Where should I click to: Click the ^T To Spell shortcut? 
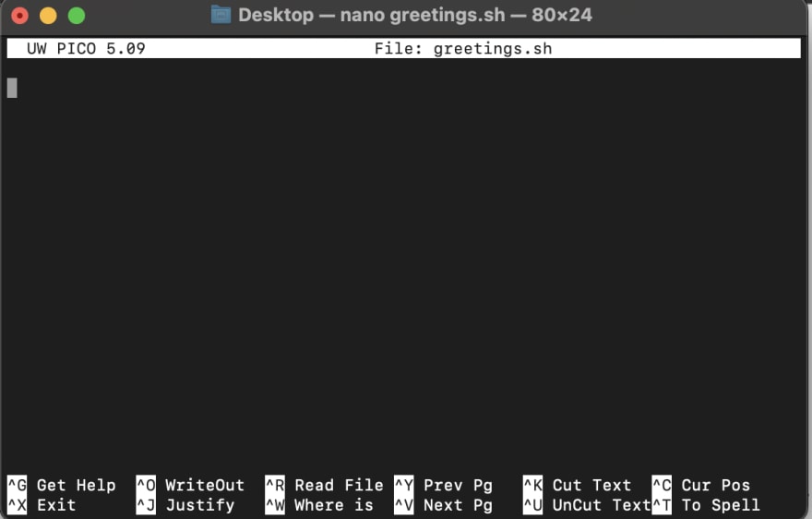pos(706,505)
